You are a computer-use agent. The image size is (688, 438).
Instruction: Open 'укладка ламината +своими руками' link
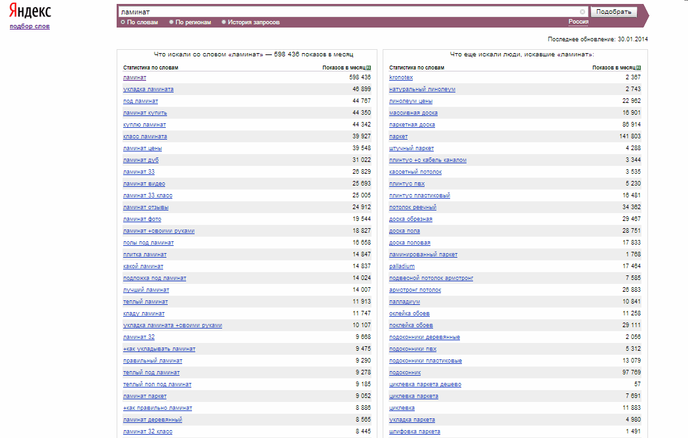pos(172,326)
